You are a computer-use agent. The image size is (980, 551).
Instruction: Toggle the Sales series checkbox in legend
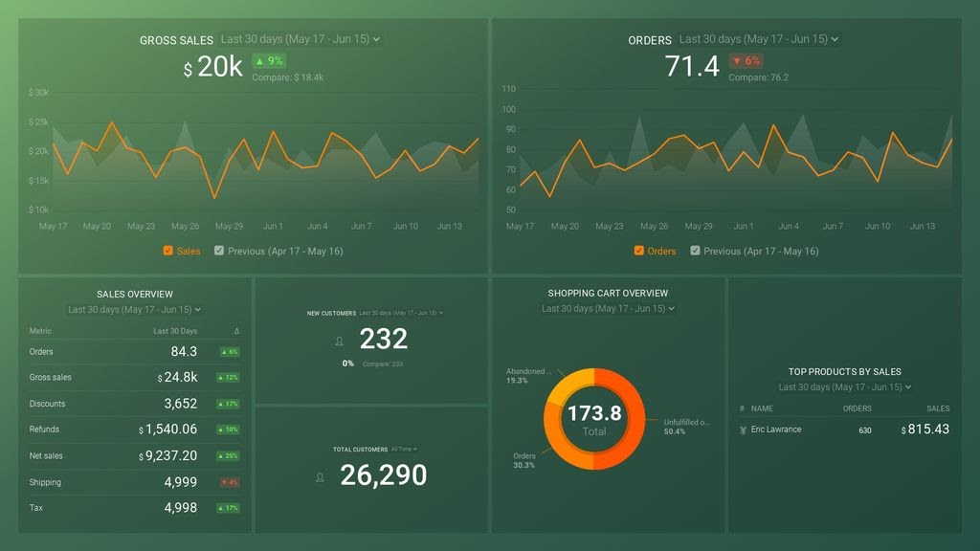[x=168, y=251]
